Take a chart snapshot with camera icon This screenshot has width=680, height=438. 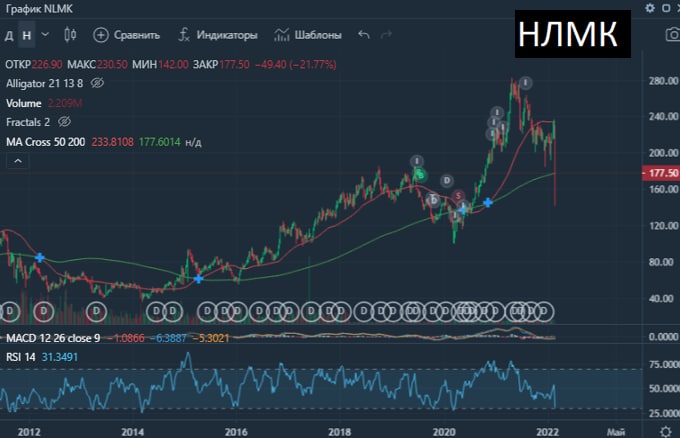pos(673,35)
